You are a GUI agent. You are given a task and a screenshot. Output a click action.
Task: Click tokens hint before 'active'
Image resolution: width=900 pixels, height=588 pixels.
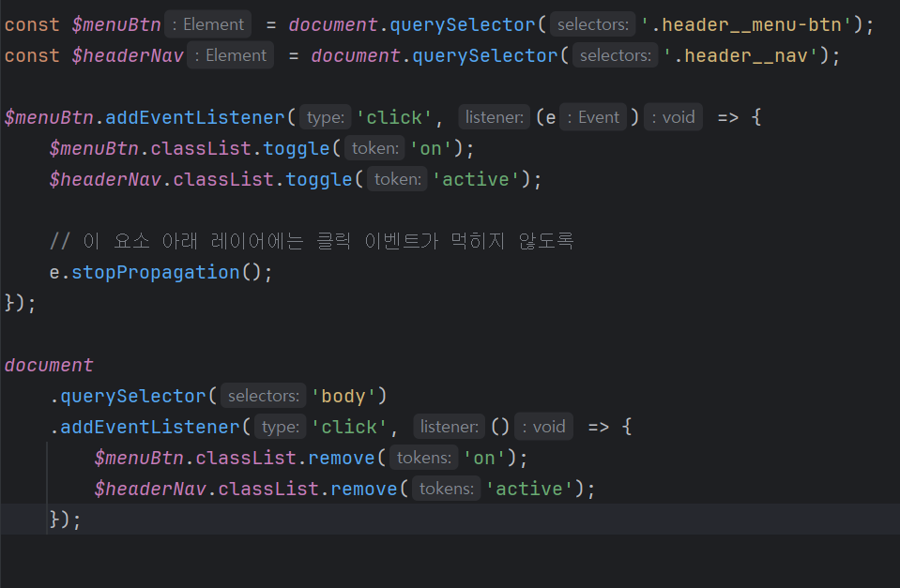[x=447, y=489]
